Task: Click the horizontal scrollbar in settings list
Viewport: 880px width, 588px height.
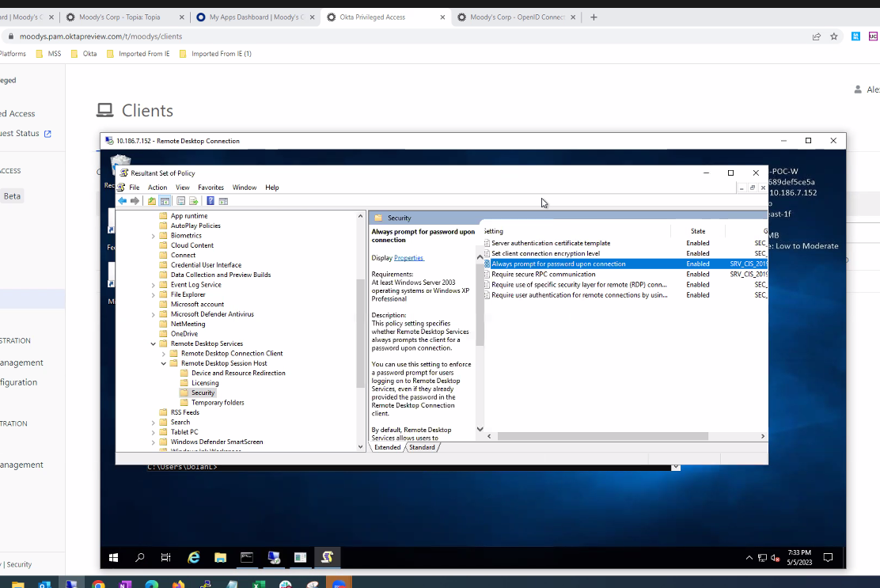Action: click(601, 436)
